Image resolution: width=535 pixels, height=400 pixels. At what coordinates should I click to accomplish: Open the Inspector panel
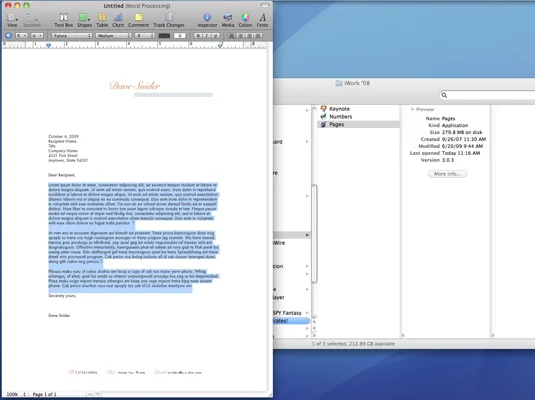[207, 20]
